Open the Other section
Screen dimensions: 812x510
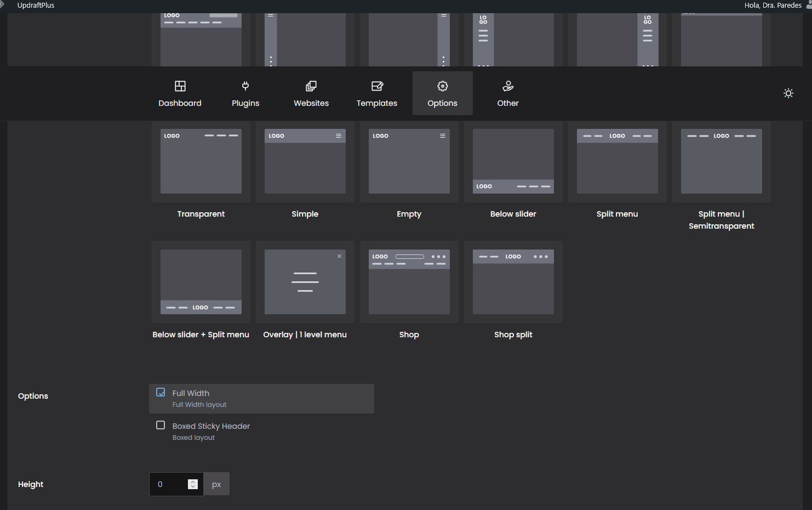click(508, 94)
